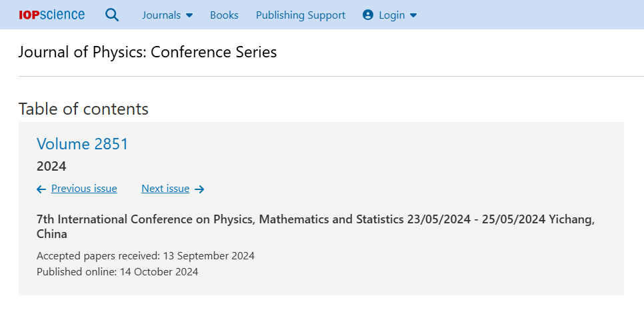Image resolution: width=644 pixels, height=312 pixels.
Task: Click the Accepted papers received date line
Action: pyautogui.click(x=145, y=255)
